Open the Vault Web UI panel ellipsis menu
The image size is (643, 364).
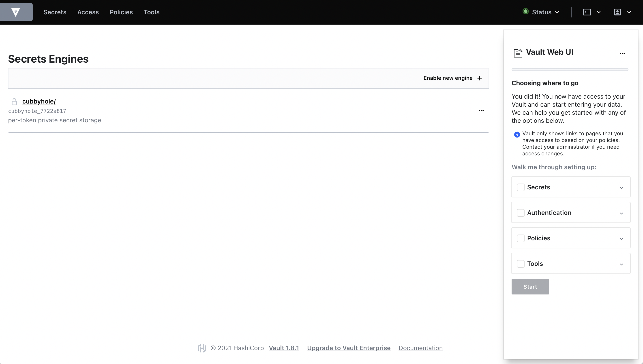click(x=622, y=53)
